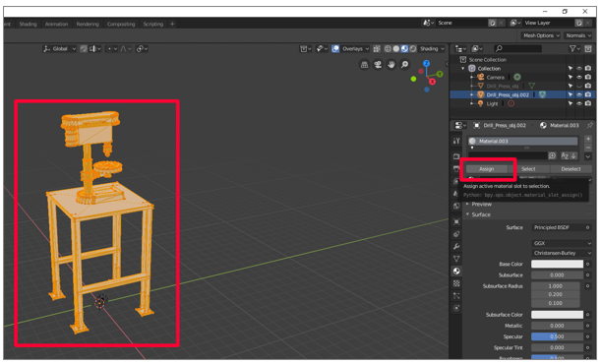
Task: Open the pivot point menu
Action: coord(142,49)
